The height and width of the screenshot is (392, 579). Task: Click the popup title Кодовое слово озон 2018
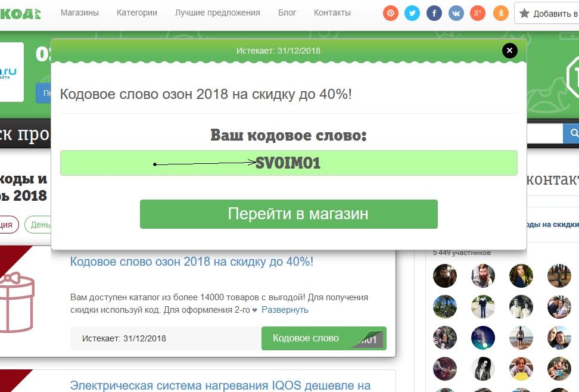[x=206, y=94]
